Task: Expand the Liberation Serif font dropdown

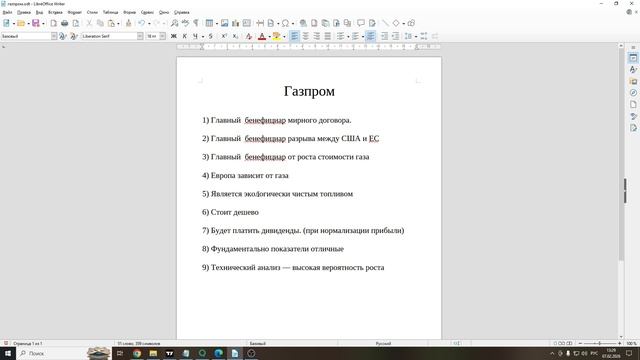Action: click(x=140, y=36)
